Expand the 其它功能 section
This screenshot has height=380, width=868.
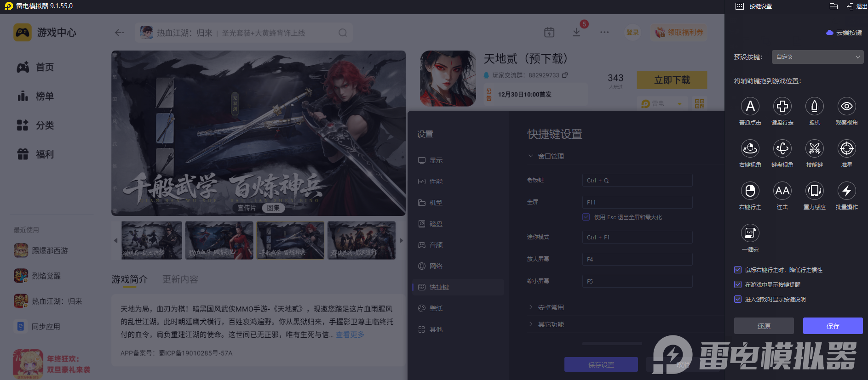click(x=530, y=324)
